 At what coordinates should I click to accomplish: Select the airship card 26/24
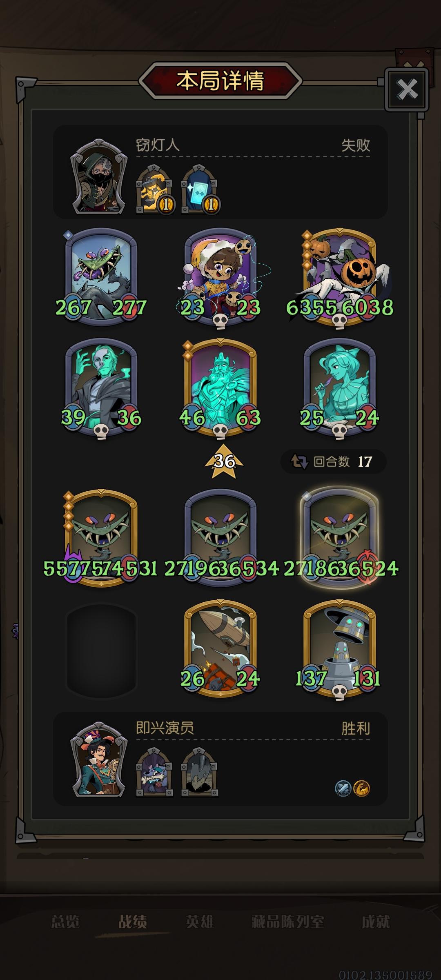(x=220, y=649)
